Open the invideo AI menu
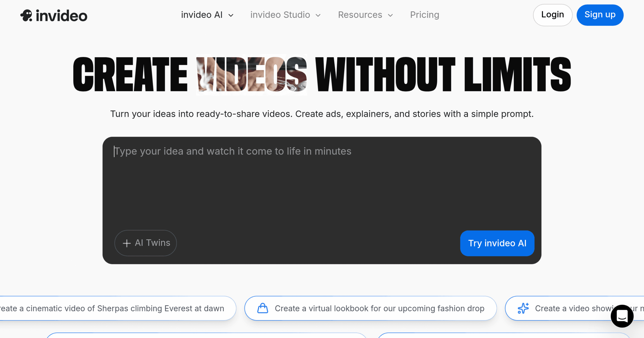This screenshot has height=338, width=644. [x=208, y=15]
